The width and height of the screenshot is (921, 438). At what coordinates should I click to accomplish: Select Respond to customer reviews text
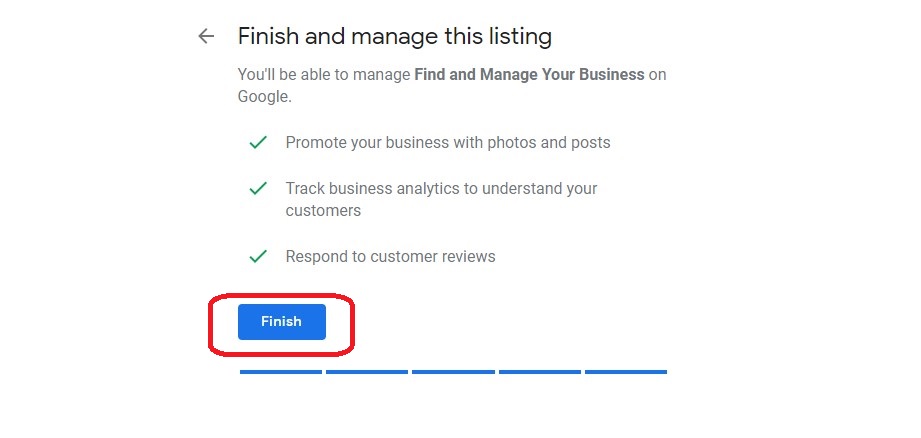(x=391, y=257)
